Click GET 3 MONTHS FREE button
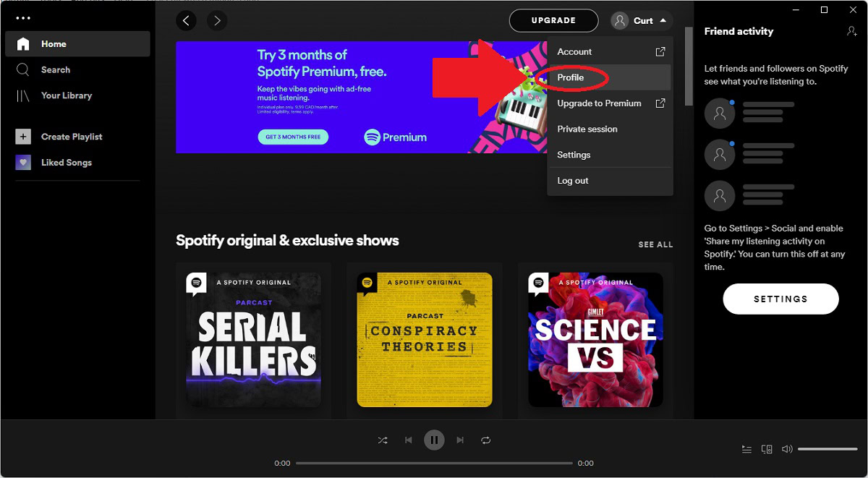868x478 pixels. (x=293, y=137)
